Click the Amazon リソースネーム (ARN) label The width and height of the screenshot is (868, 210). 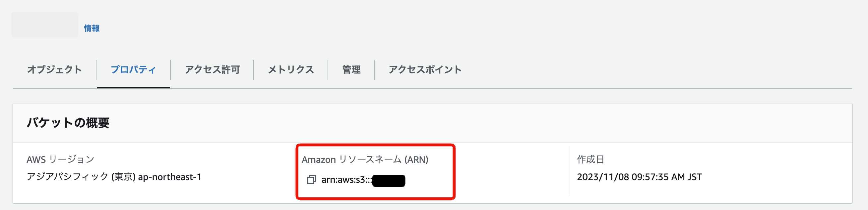tap(365, 159)
